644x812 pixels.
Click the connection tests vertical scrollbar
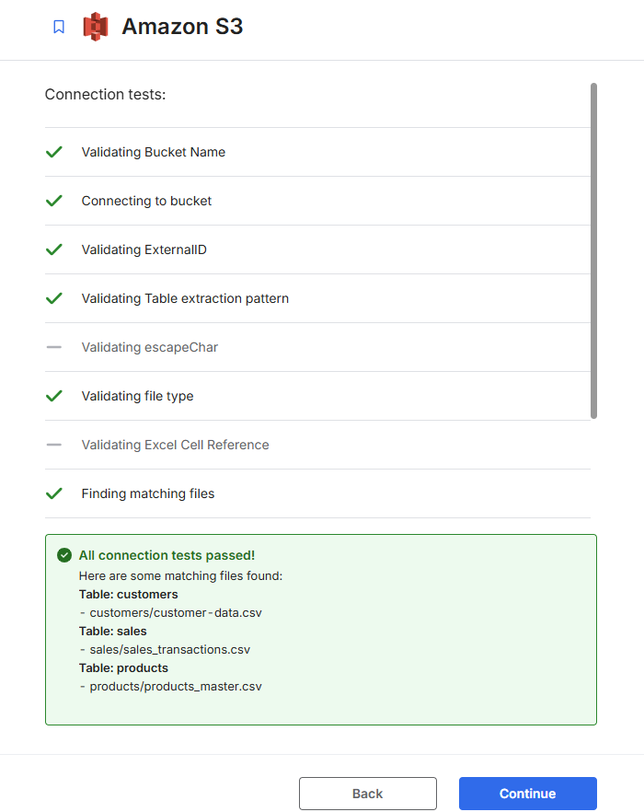click(x=593, y=250)
